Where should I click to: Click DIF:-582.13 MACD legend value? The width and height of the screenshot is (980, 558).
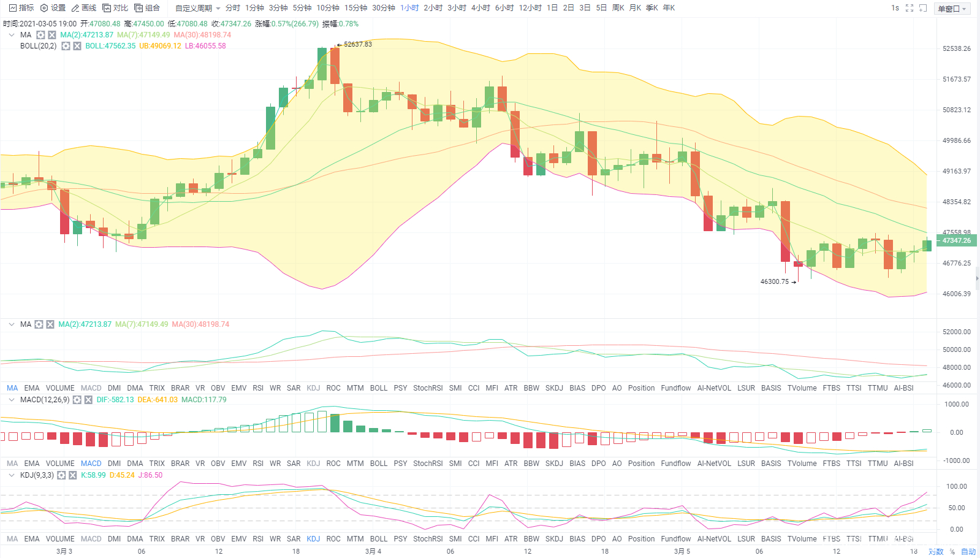coord(115,400)
